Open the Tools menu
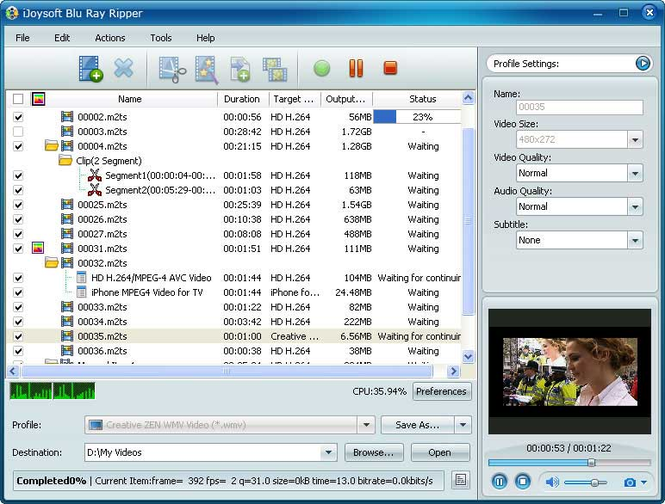Screen dimensions: 665x504 click(x=161, y=38)
